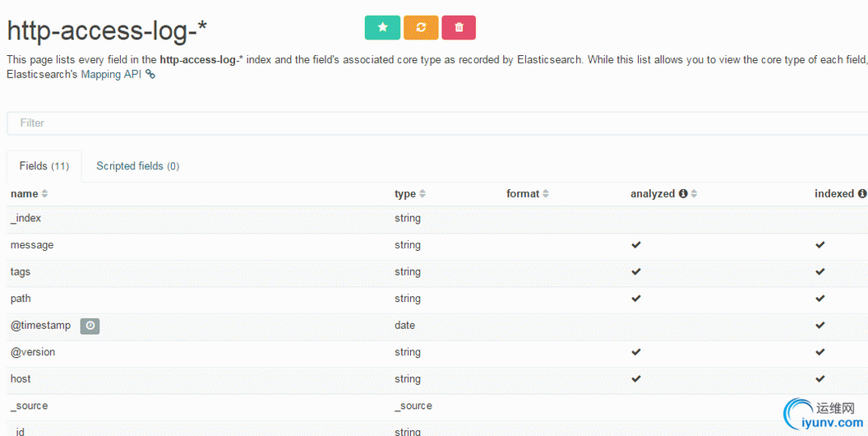
Task: Click indexed checkmark in host row
Action: pos(820,379)
